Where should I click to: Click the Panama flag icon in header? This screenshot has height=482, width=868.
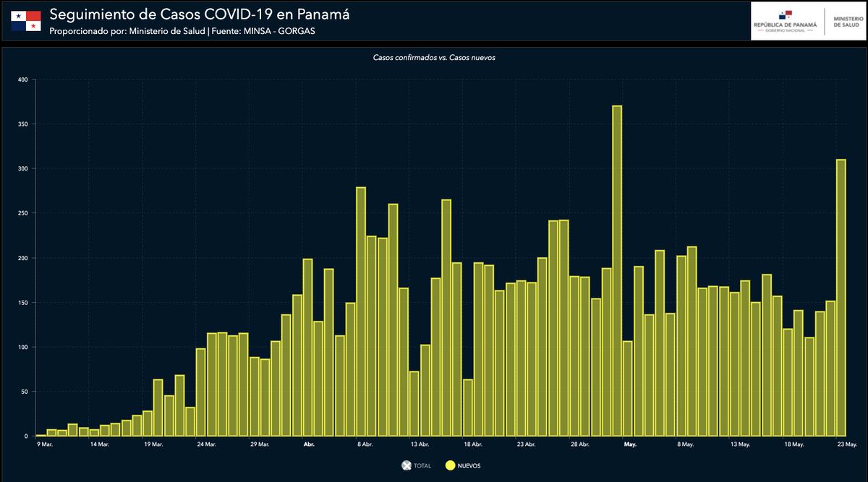[25, 21]
